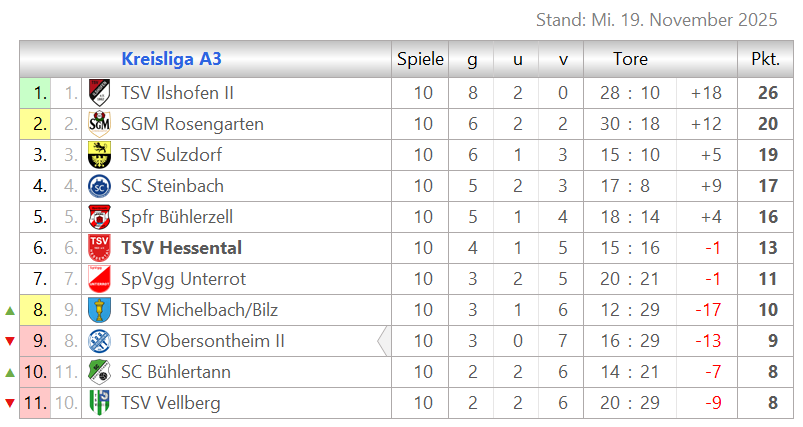This screenshot has width=803, height=427.
Task: Click the Pkt. column header
Action: pyautogui.click(x=765, y=59)
